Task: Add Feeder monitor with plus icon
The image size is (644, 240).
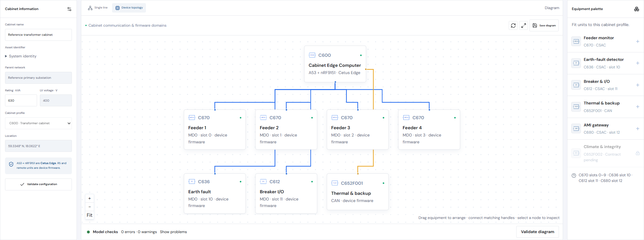Action: point(638,41)
